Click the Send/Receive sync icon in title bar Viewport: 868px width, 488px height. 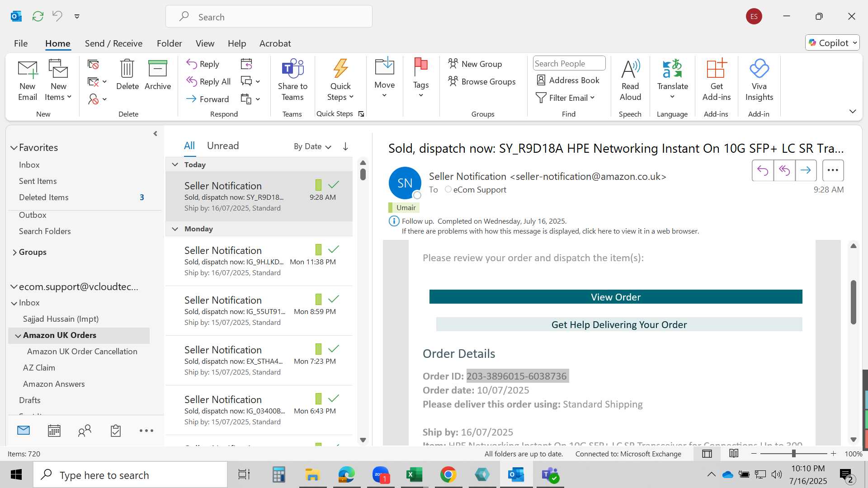38,16
